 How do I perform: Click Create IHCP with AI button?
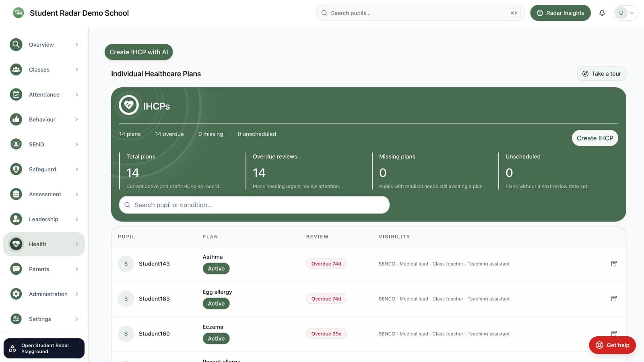[138, 52]
